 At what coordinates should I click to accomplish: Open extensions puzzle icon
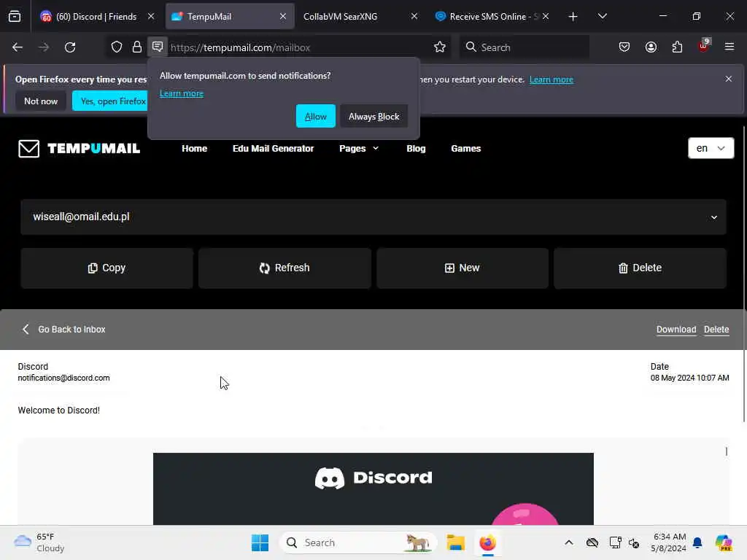pyautogui.click(x=677, y=47)
